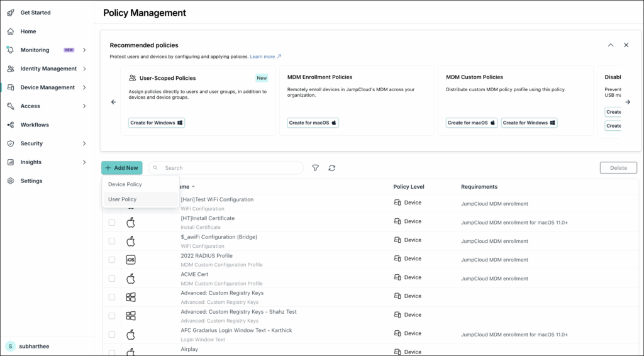Click the Workflows icon in sidebar
Viewport: 644px width, 356px height.
click(11, 125)
